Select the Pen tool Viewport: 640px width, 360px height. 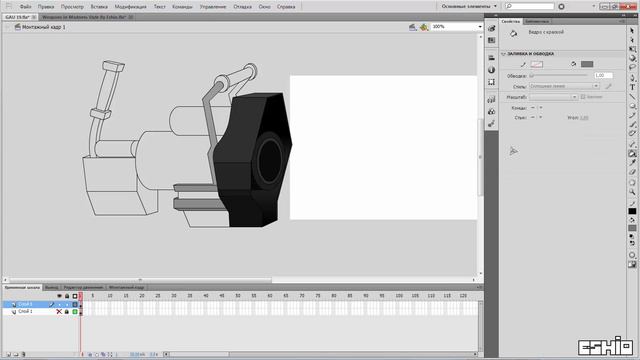coord(632,78)
